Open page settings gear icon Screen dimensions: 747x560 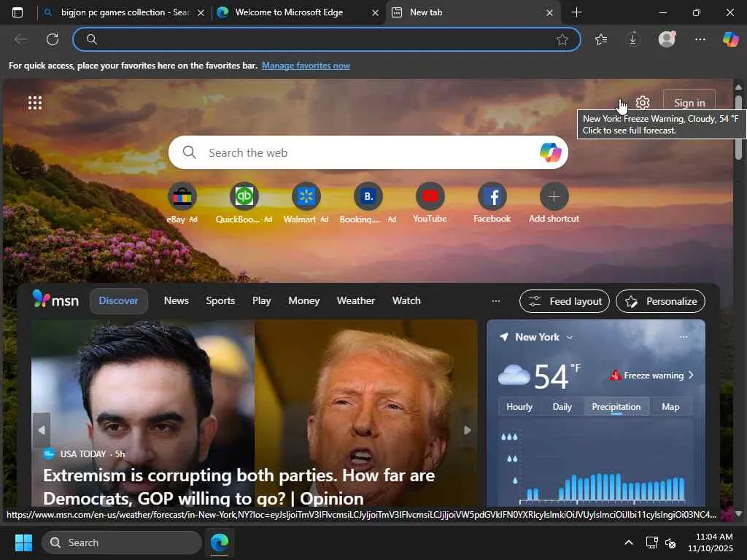643,102
